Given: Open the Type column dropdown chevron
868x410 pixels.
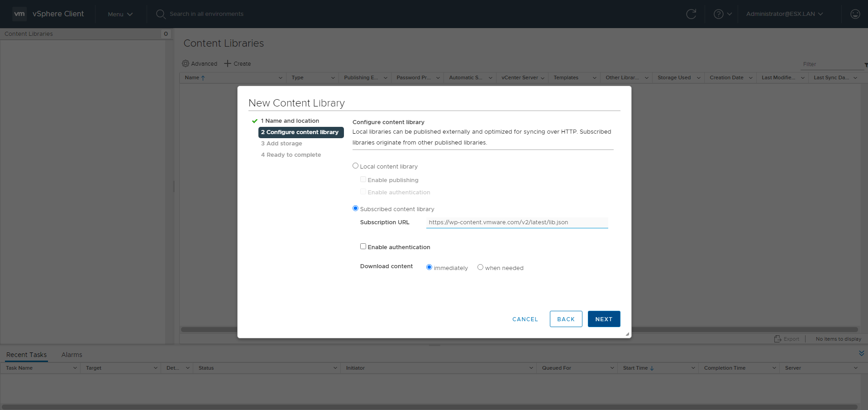Looking at the screenshot, I should pyautogui.click(x=333, y=78).
